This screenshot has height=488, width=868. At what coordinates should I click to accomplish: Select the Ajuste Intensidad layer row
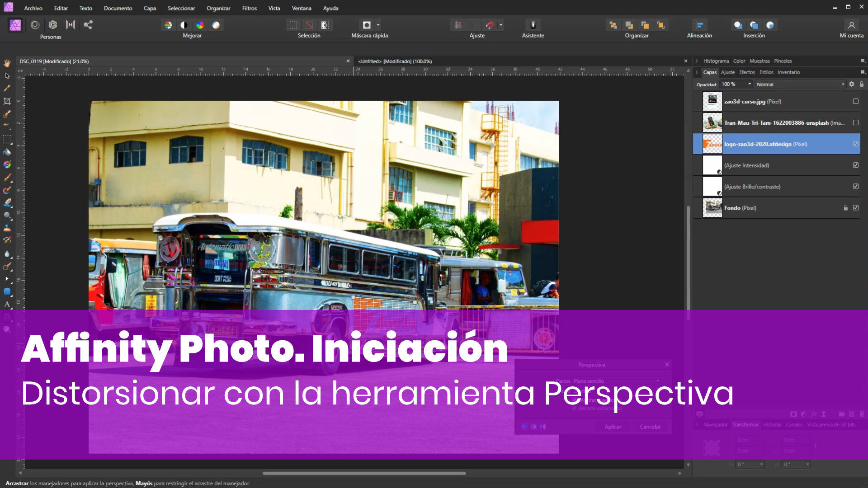point(777,165)
